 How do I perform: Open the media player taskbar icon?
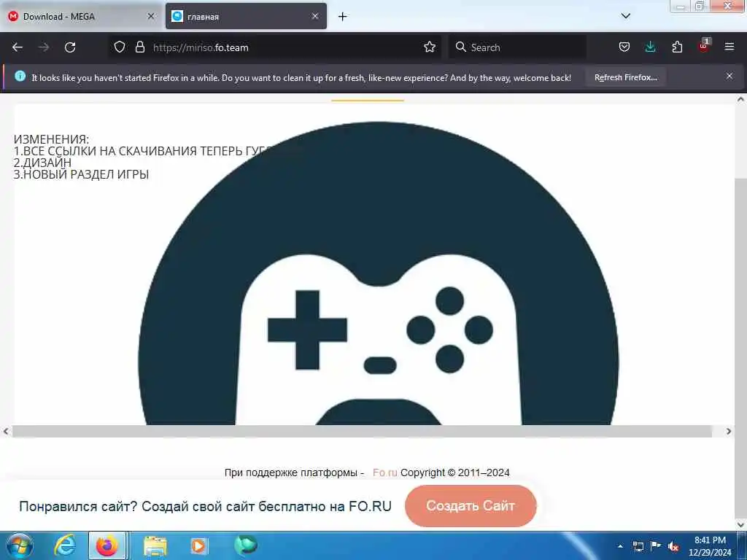tap(198, 545)
